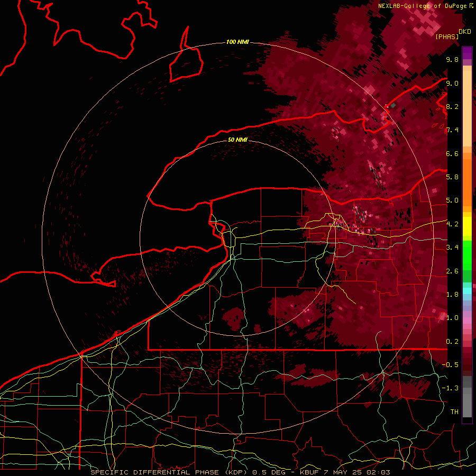This screenshot has height=476, width=476.
Task: Click the 100 NMI range ring label
Action: (x=237, y=42)
